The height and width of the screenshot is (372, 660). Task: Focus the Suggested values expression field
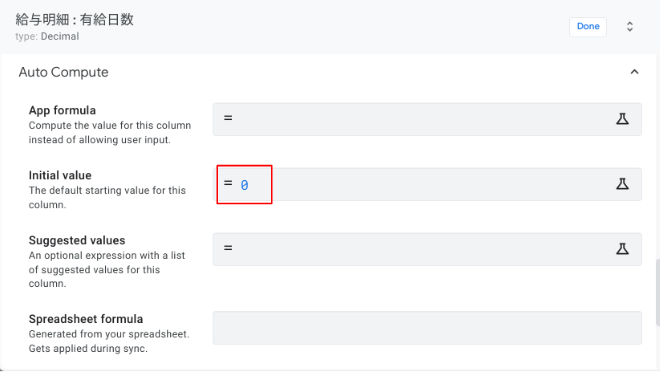pyautogui.click(x=427, y=249)
